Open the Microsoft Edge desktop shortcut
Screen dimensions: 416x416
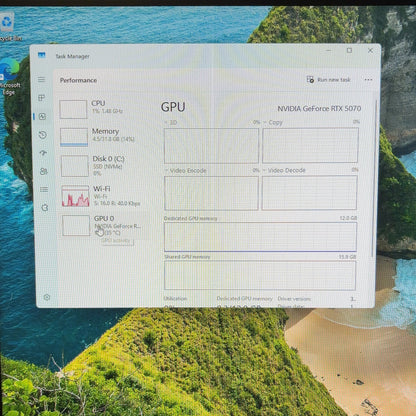(x=9, y=77)
